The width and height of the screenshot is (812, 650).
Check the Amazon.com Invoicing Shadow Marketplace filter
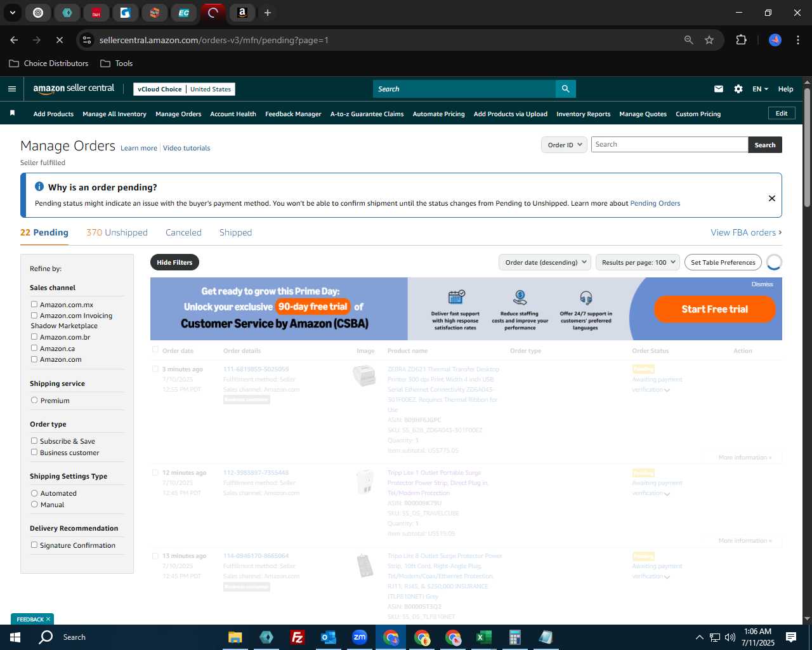click(x=34, y=315)
